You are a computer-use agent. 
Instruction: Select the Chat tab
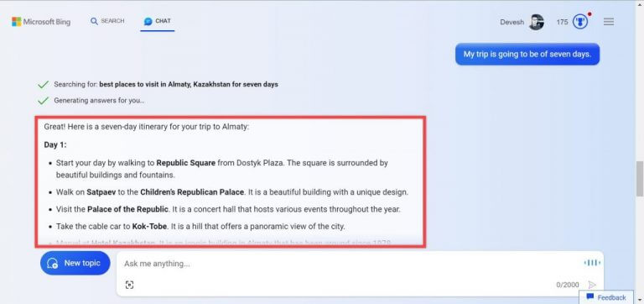tap(158, 21)
